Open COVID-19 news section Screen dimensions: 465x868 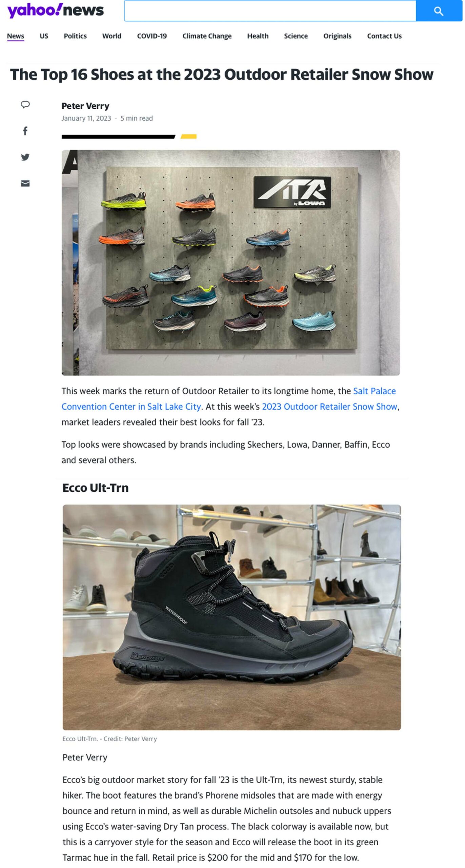coord(152,36)
